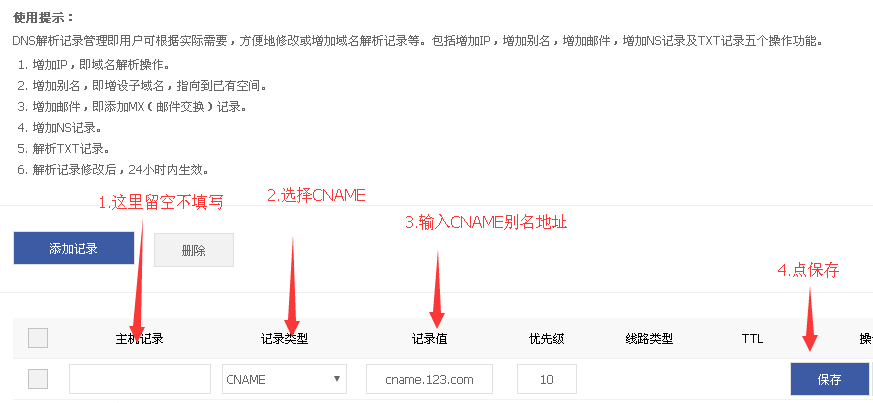Click the cname.123.com record value field

tap(429, 379)
